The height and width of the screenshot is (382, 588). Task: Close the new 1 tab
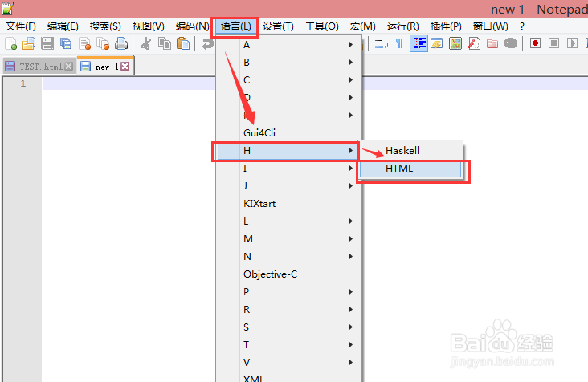coord(125,67)
